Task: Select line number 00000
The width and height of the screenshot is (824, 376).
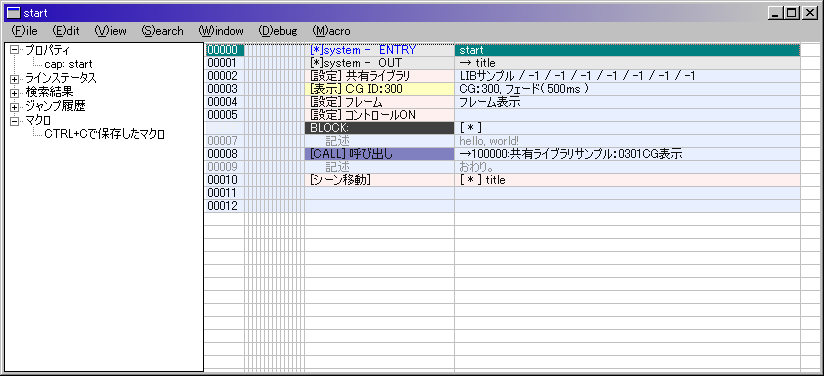Action: pos(224,50)
